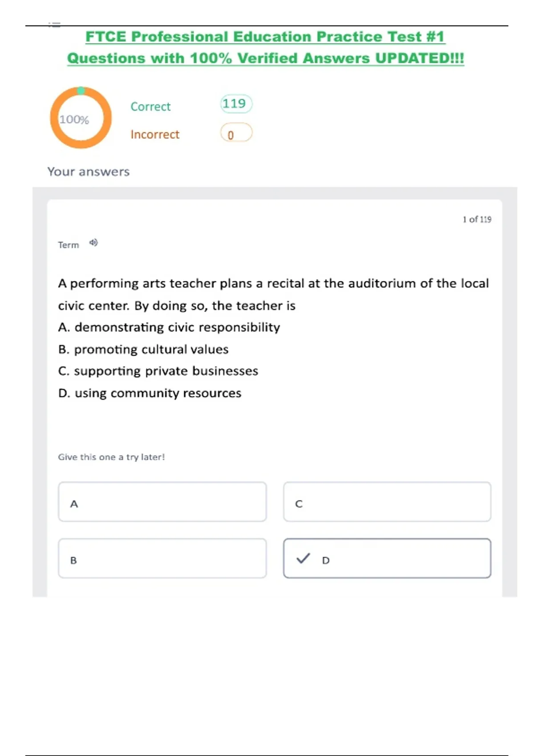Select answer box B
This screenshot has height=756, width=534.
[162, 559]
